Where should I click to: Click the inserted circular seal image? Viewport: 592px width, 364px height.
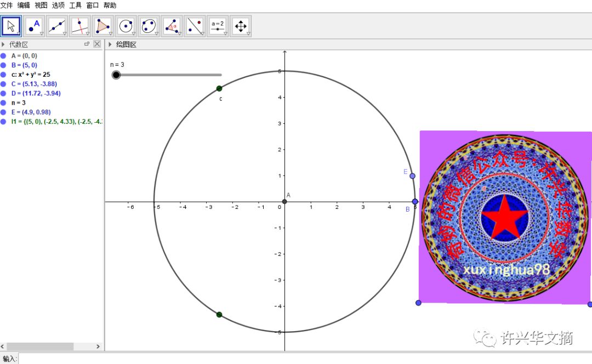505,218
